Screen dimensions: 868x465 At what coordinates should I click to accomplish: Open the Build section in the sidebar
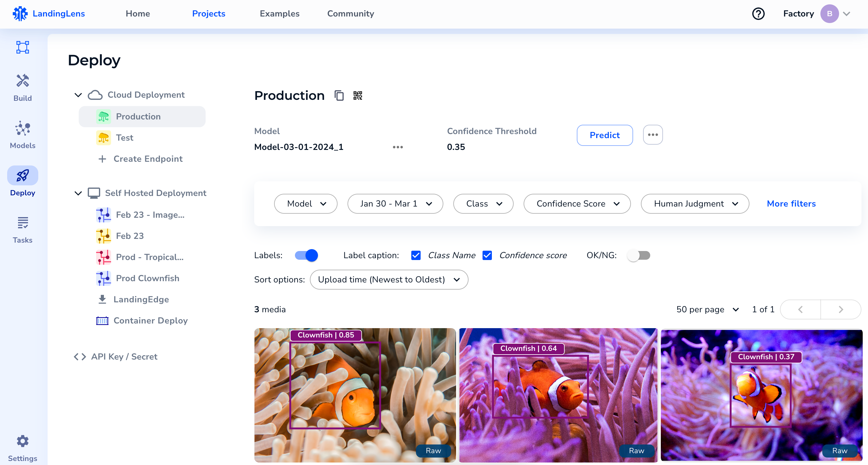(23, 88)
